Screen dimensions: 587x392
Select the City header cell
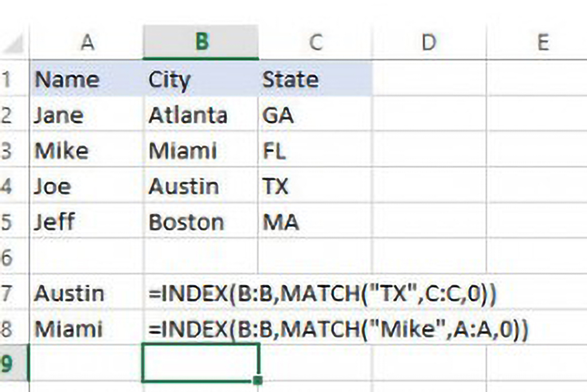[x=199, y=80]
